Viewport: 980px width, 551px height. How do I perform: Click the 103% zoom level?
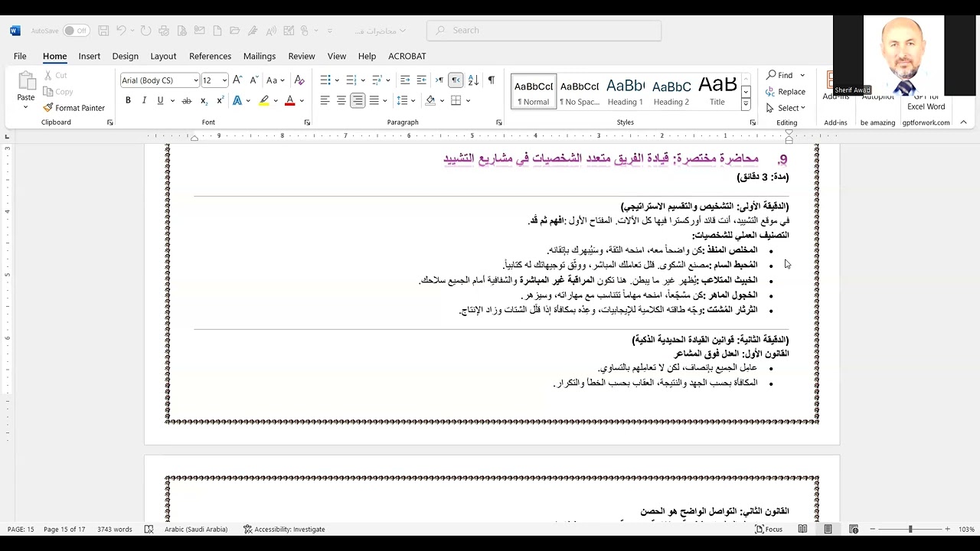tap(966, 530)
